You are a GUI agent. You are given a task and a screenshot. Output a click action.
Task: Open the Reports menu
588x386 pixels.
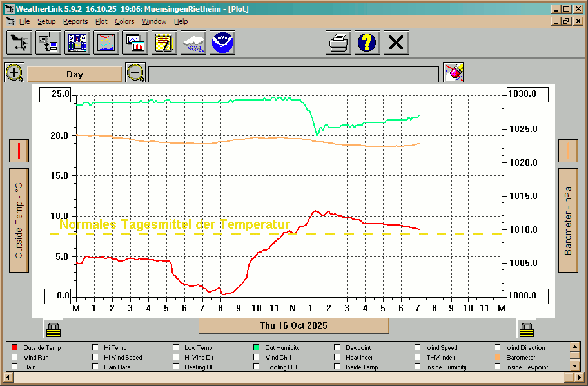(x=75, y=21)
